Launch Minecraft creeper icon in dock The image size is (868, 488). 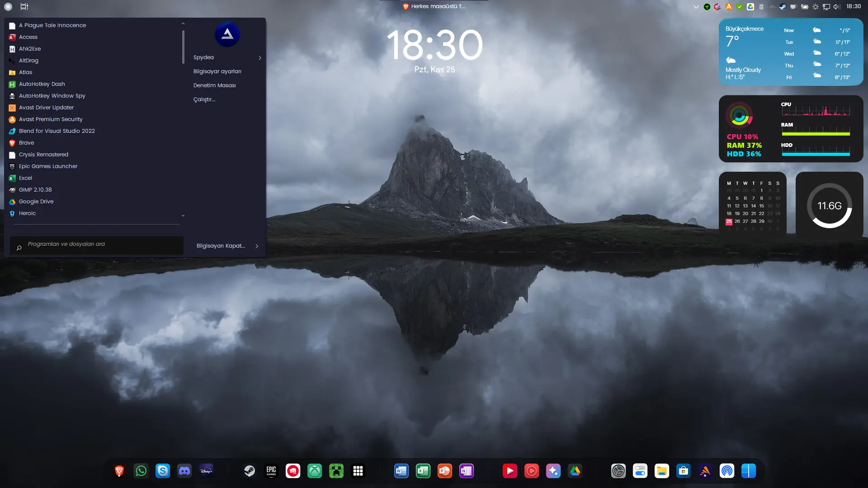tap(336, 471)
